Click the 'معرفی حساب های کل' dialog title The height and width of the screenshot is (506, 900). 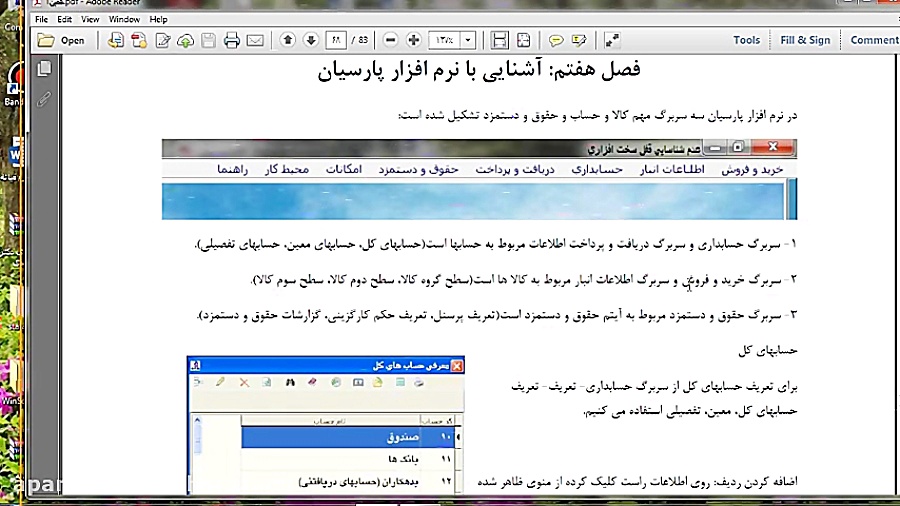(410, 365)
